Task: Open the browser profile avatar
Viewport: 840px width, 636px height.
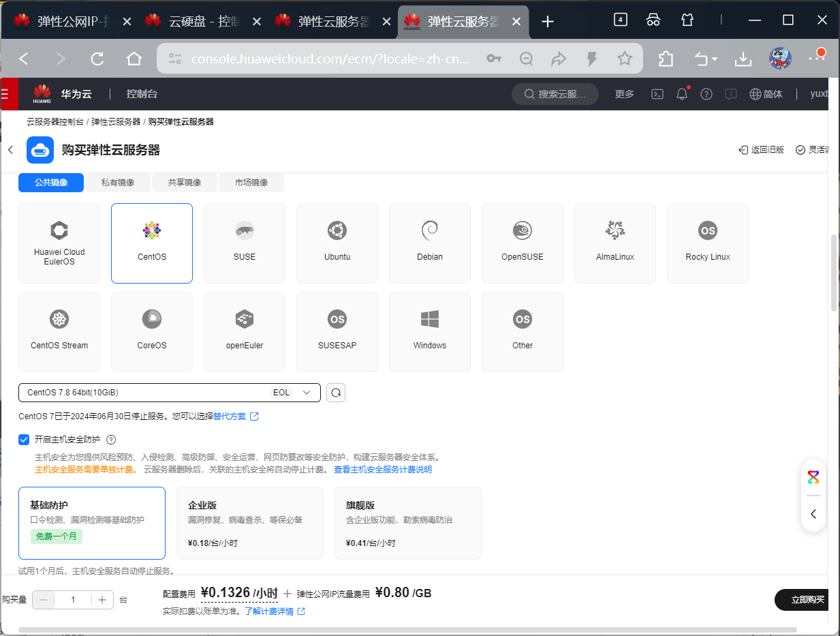Action: point(780,59)
